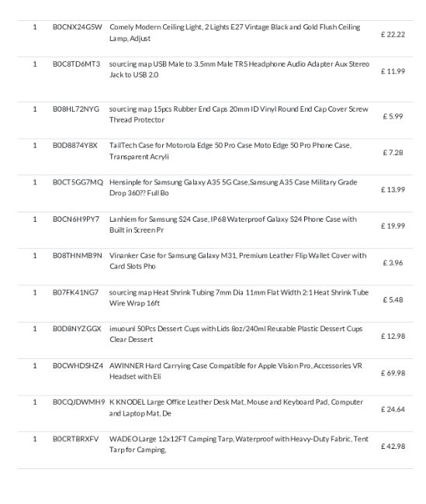The width and height of the screenshot is (426, 504).
Task: Click the £ 69.98 price for AWINNER case
Action: tap(393, 373)
